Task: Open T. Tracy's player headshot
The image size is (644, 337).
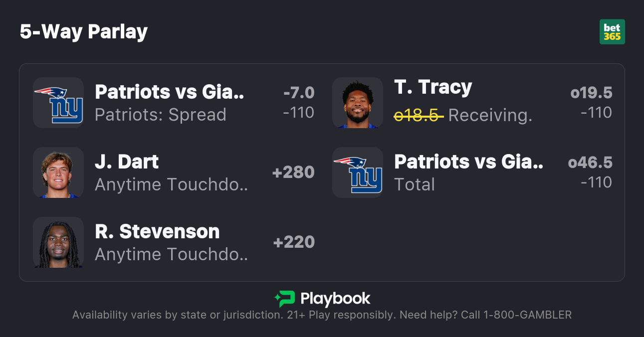Action: pos(358,103)
